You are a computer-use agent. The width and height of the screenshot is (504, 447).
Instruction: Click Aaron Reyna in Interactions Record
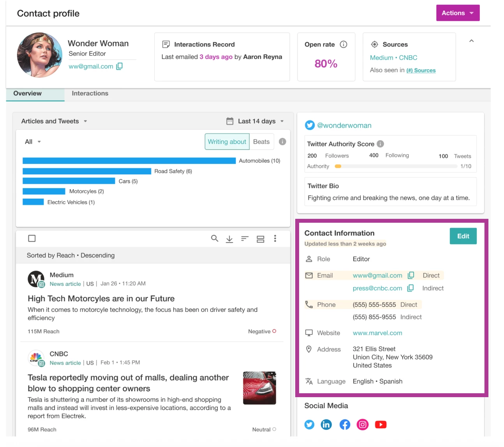coord(263,57)
